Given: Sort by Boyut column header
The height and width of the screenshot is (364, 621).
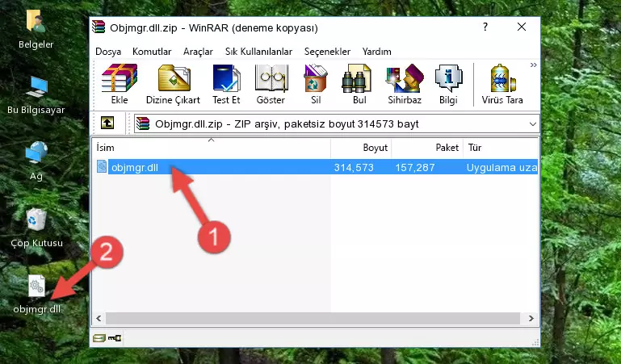Looking at the screenshot, I should coord(361,148).
